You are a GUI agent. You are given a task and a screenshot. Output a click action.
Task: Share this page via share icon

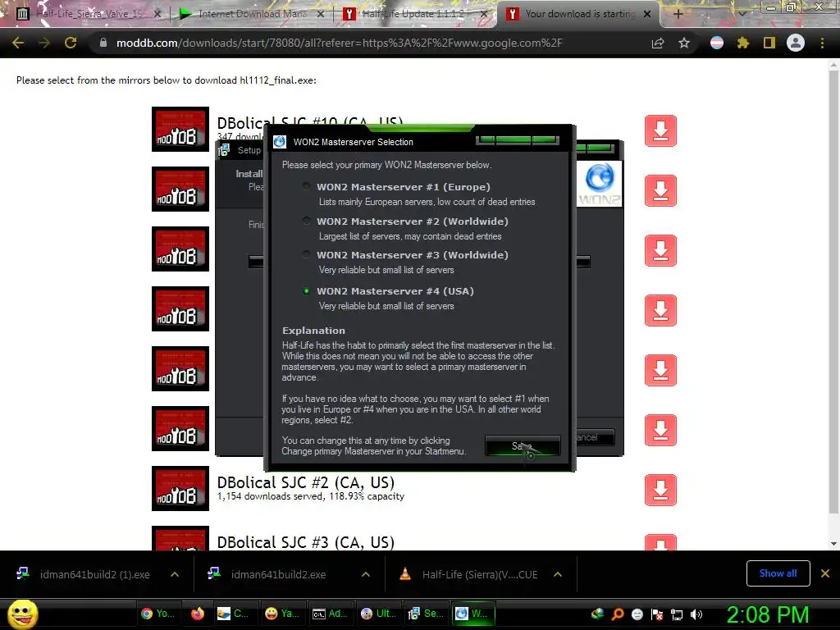[658, 43]
